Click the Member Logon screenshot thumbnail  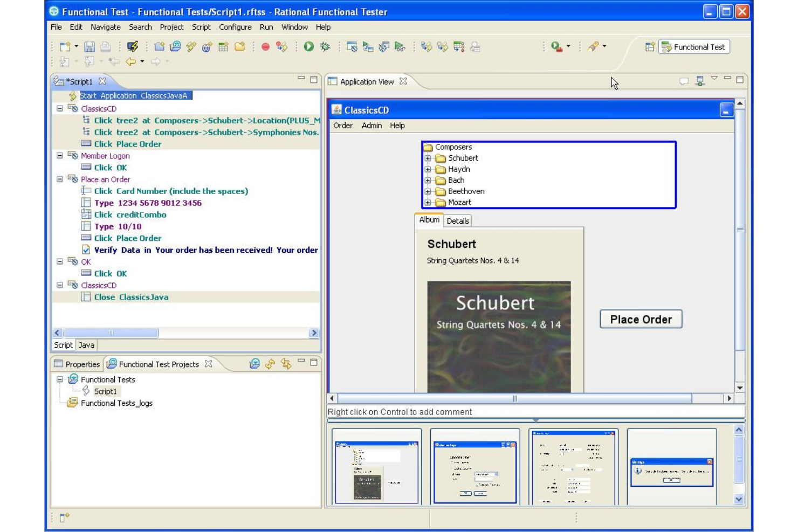pyautogui.click(x=475, y=467)
